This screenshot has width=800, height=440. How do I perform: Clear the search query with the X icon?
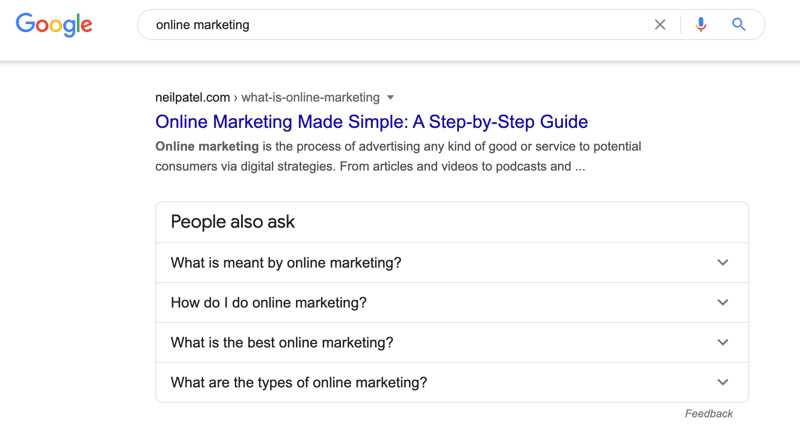pos(660,25)
